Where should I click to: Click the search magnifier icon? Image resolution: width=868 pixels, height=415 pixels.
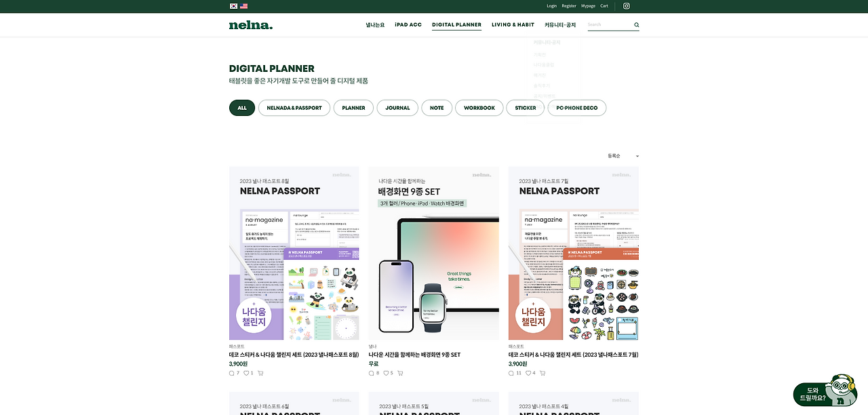pyautogui.click(x=637, y=25)
